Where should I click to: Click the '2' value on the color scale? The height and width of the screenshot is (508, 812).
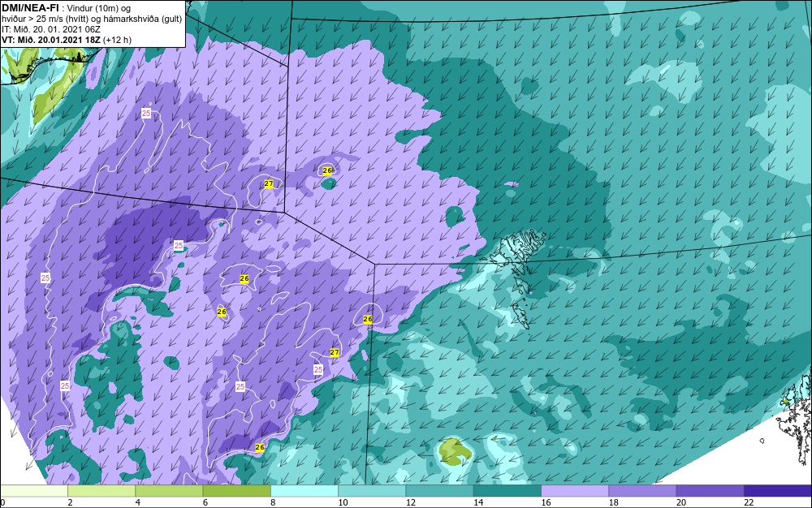pos(70,502)
